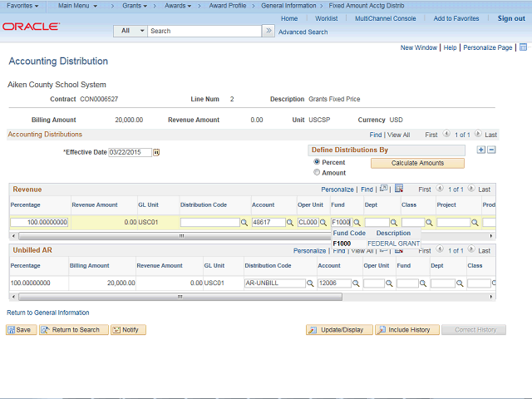The image size is (532, 399).
Task: Click the Revenue grid horizontal scrollbar
Action: coord(181,236)
